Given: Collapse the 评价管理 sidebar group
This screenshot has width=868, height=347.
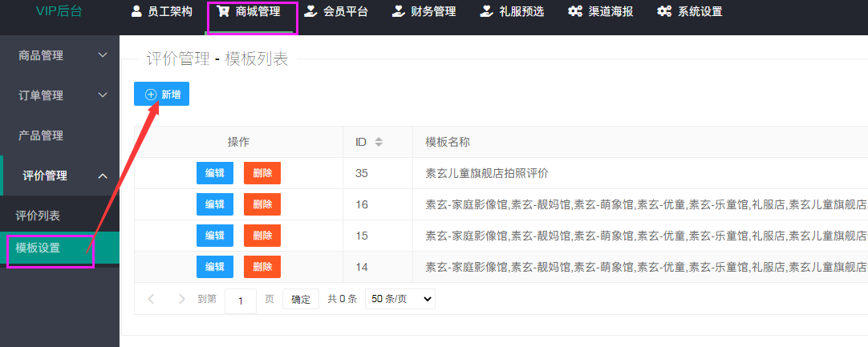Looking at the screenshot, I should (x=102, y=176).
